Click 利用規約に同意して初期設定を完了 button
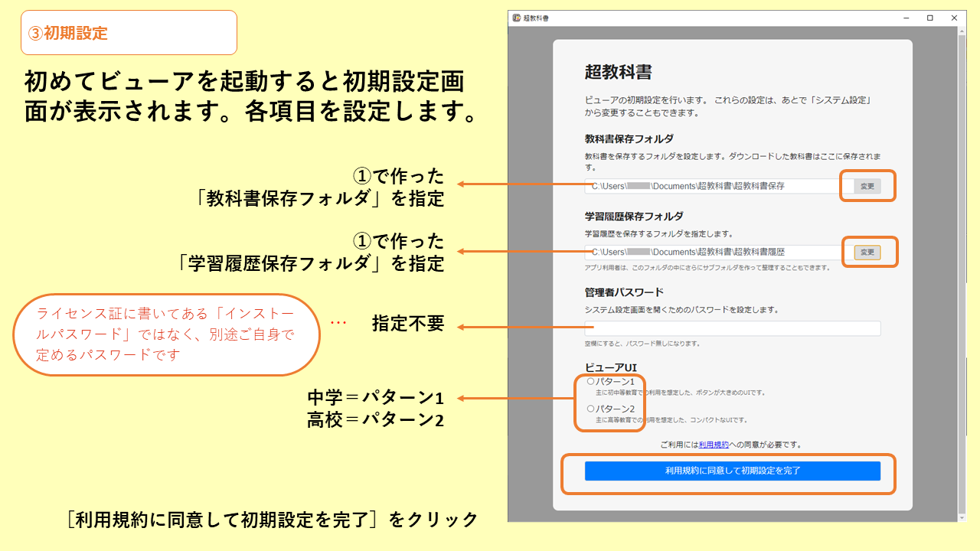This screenshot has height=551, width=980. pyautogui.click(x=733, y=471)
